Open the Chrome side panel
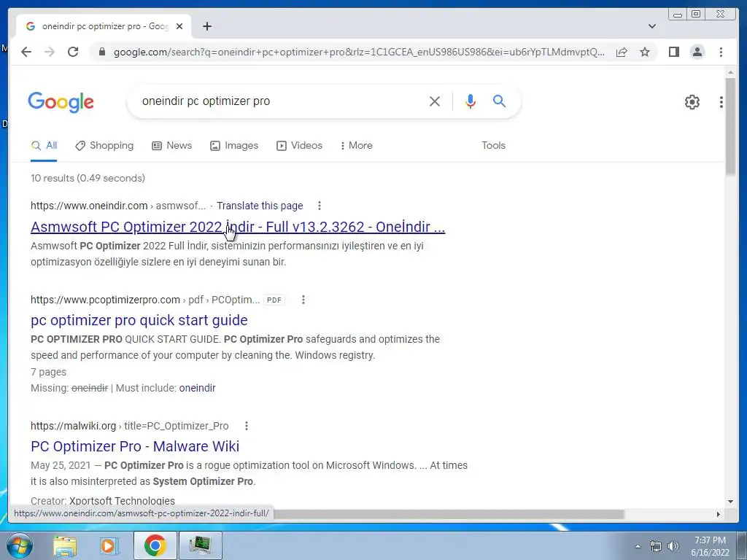The width and height of the screenshot is (747, 560). (673, 52)
